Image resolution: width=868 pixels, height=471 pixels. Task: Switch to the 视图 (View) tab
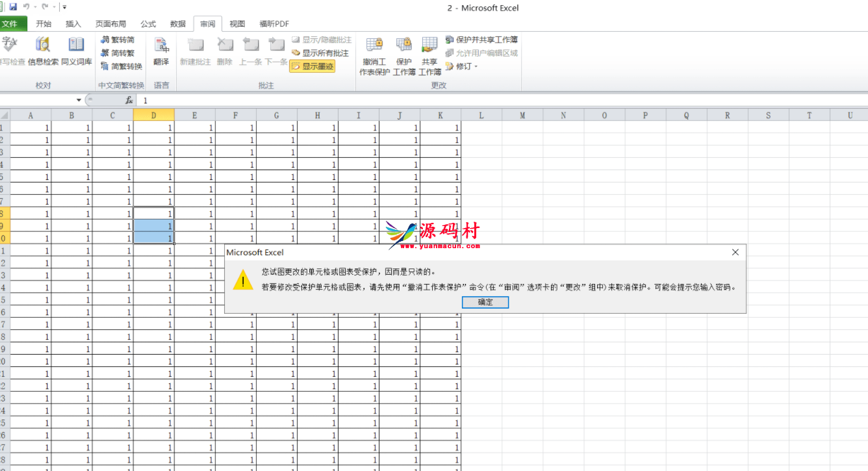237,24
